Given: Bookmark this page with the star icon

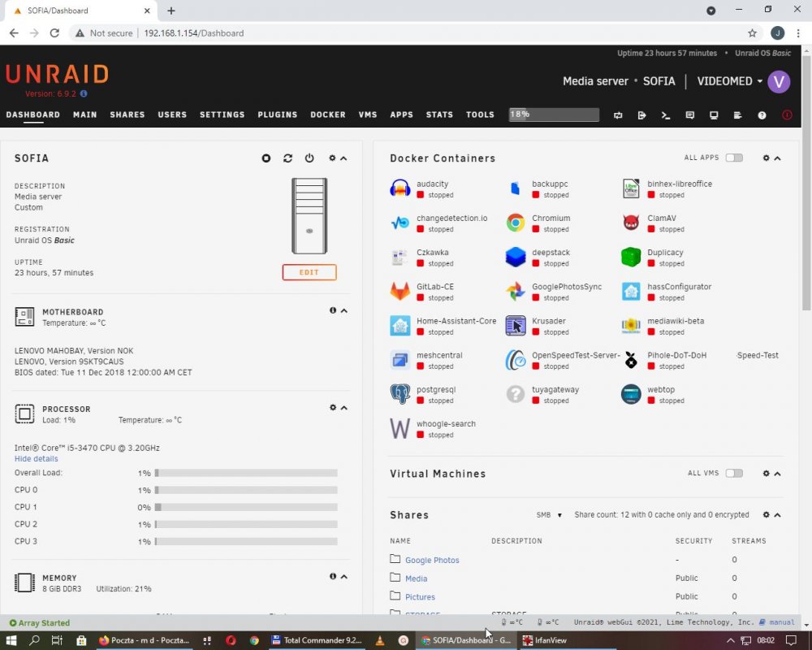Looking at the screenshot, I should (x=752, y=33).
